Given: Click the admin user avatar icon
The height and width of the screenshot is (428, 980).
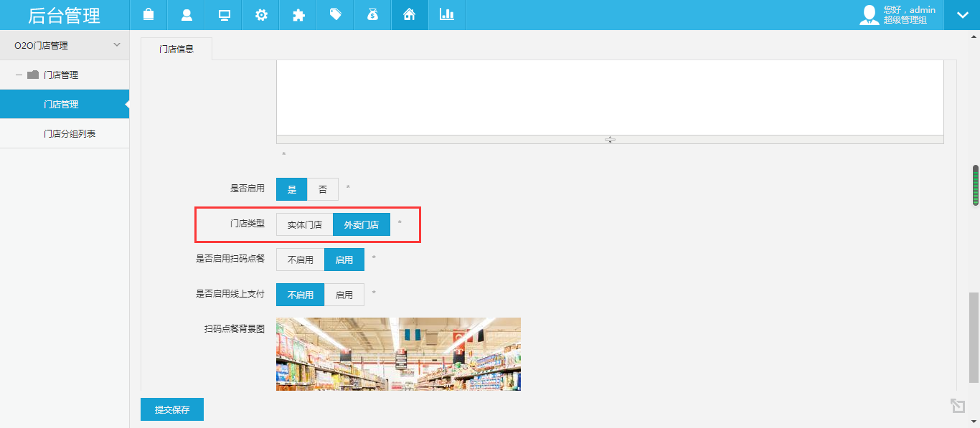Looking at the screenshot, I should coord(870,15).
